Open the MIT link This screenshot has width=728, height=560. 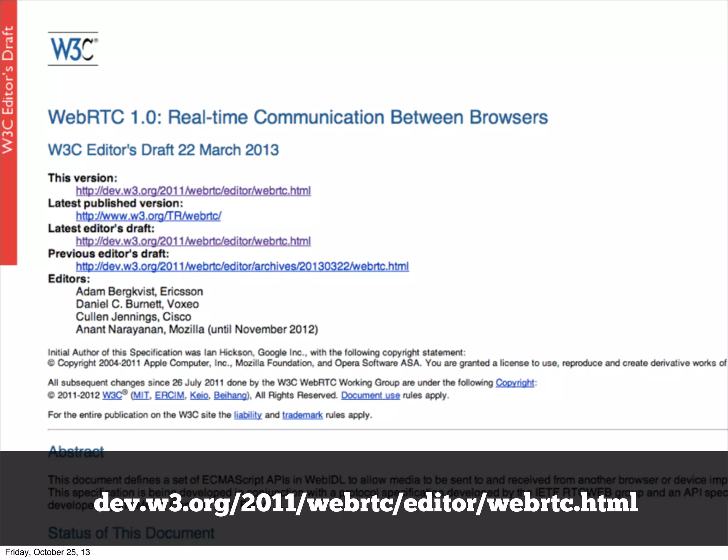pos(141,395)
